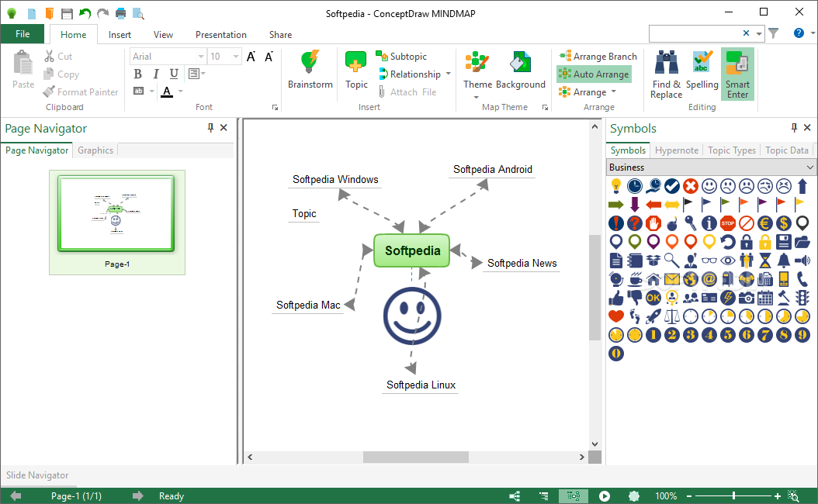
Task: Select the red heart symbol
Action: coord(616,316)
